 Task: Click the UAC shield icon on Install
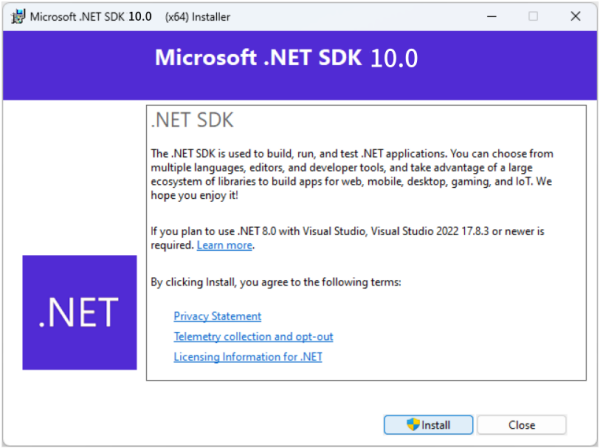(x=413, y=424)
